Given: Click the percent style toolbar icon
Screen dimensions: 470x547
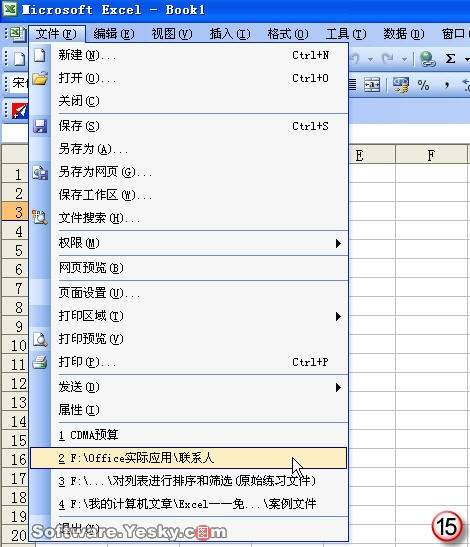Looking at the screenshot, I should click(423, 85).
